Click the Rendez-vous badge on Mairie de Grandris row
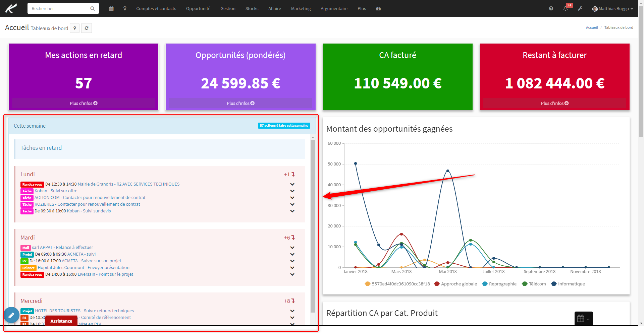644x333 pixels. [x=32, y=184]
